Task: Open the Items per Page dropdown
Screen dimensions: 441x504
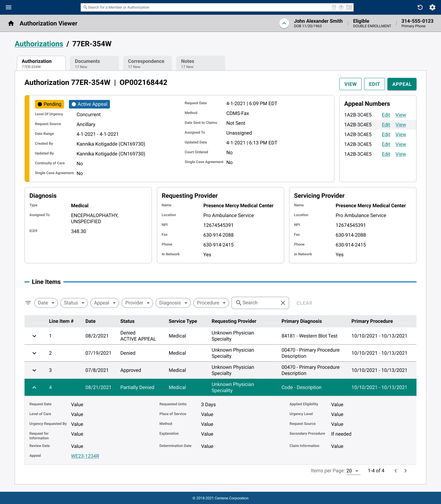Action: (x=353, y=471)
